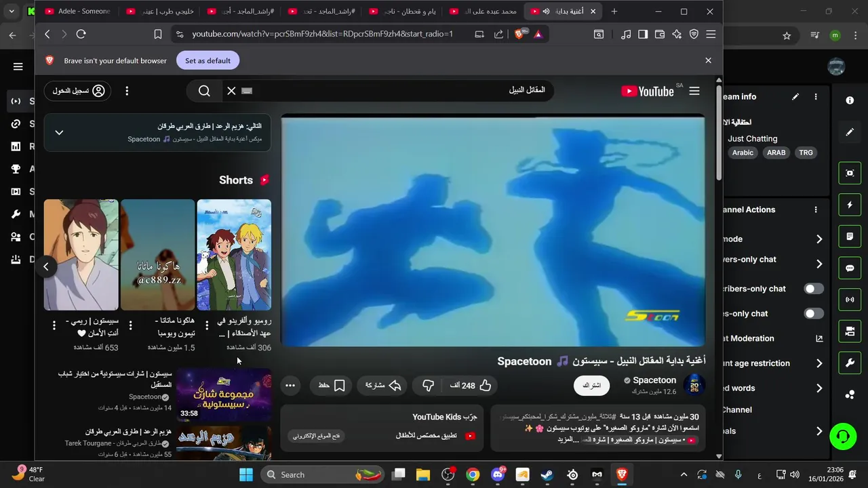Image resolution: width=868 pixels, height=488 pixels.
Task: Open Leo AI sparkle icon
Action: 676,34
